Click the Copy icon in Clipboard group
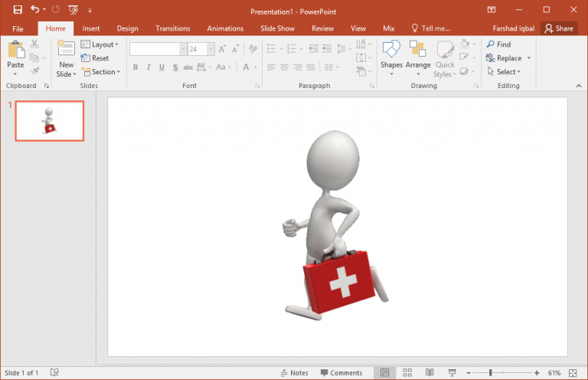The height and width of the screenshot is (380, 588). 34,57
